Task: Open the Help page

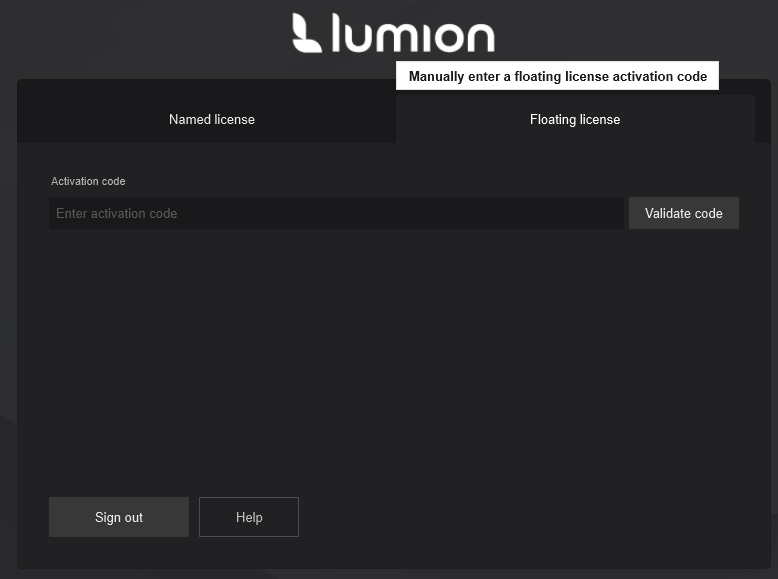Action: [249, 517]
